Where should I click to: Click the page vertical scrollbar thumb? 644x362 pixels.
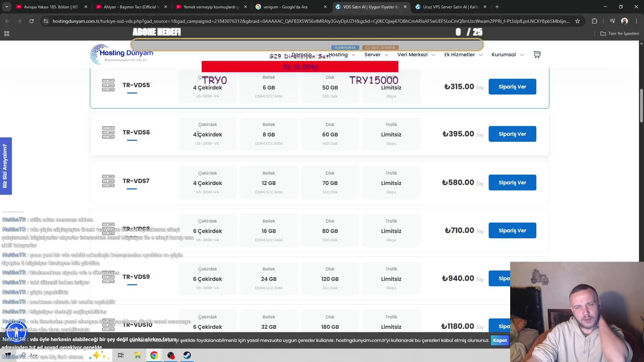pos(641,106)
